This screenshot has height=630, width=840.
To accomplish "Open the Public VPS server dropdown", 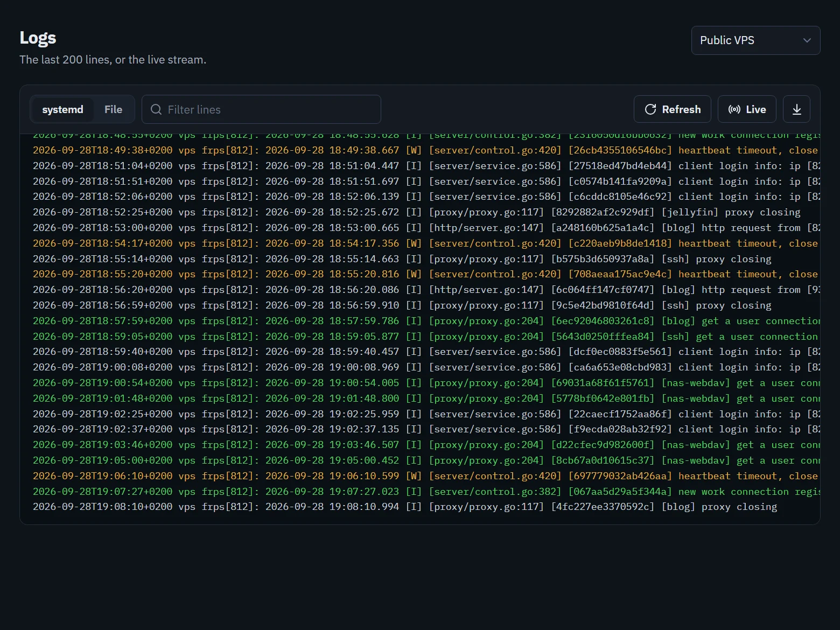I will click(x=755, y=40).
